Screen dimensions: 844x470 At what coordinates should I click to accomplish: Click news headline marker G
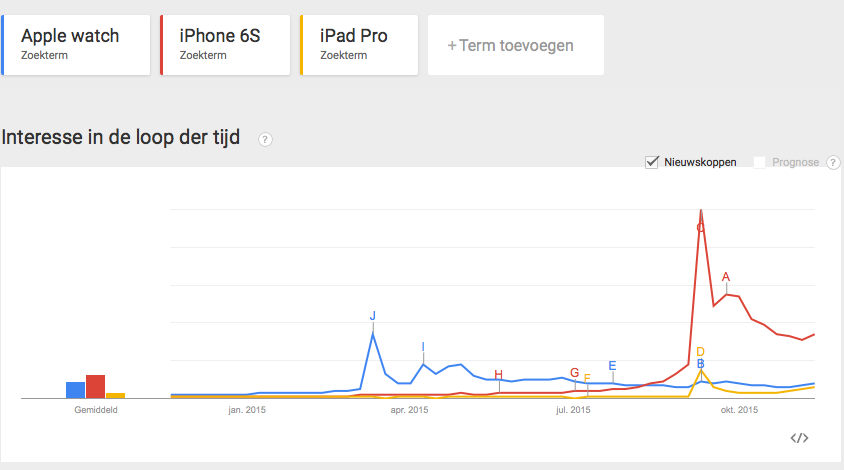[x=574, y=373]
